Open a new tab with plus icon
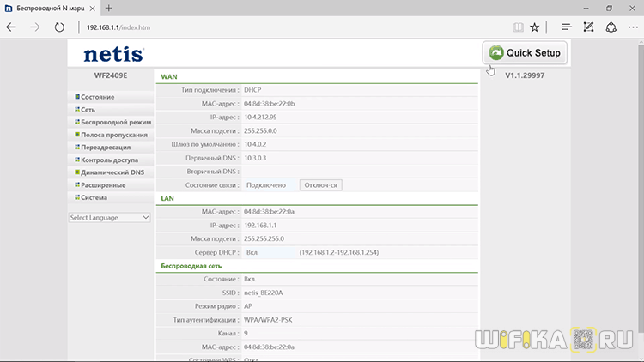This screenshot has width=644, height=362. pos(108,8)
